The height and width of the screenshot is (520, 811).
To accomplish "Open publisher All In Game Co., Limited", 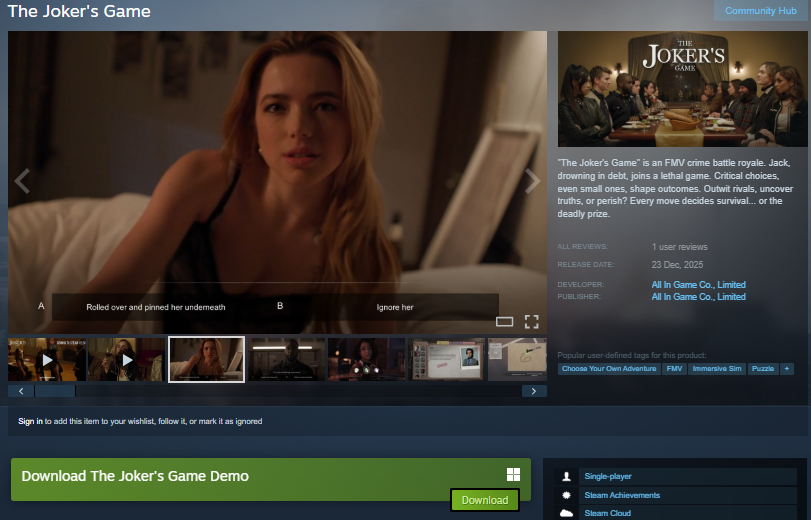I will 698,296.
